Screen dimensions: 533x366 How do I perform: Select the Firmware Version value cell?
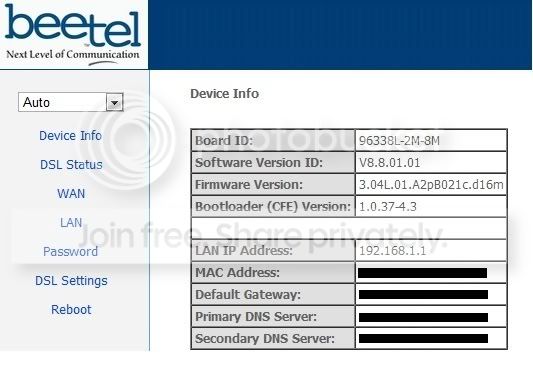[431, 185]
